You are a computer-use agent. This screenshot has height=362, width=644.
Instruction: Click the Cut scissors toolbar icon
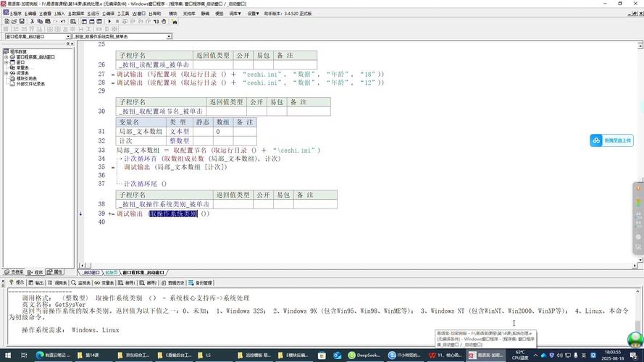coord(33,22)
